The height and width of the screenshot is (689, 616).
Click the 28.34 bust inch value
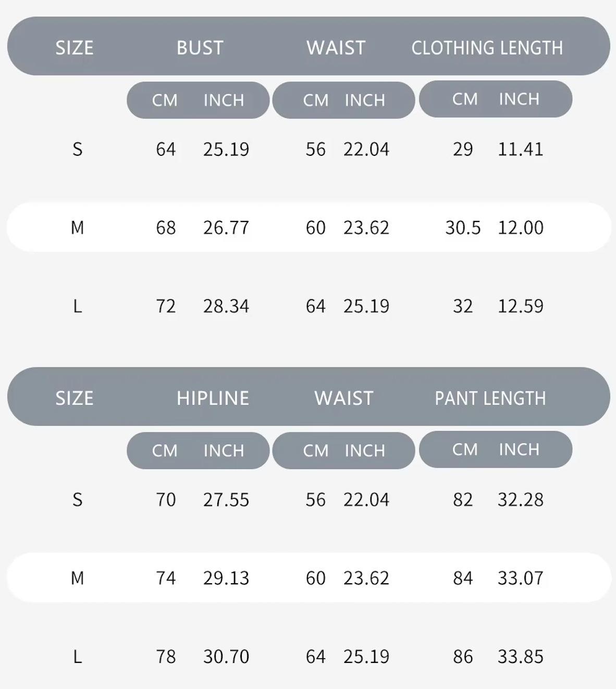(x=226, y=306)
